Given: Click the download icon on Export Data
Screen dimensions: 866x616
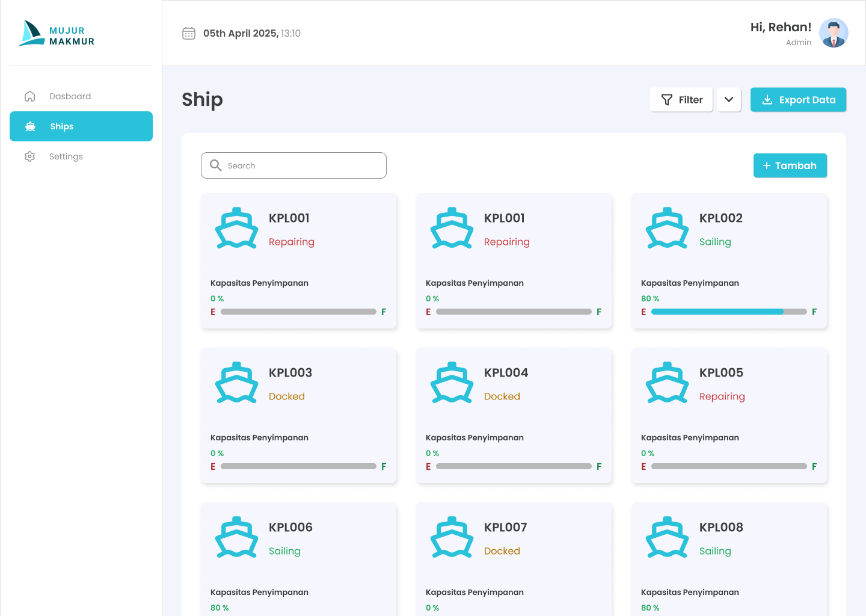Looking at the screenshot, I should [x=767, y=100].
